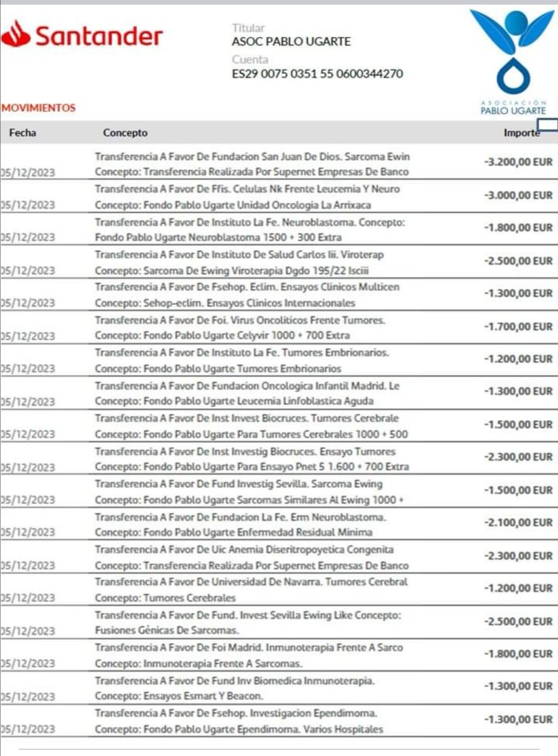Select the account holder name ASOC PABLO UGARTE

(292, 42)
